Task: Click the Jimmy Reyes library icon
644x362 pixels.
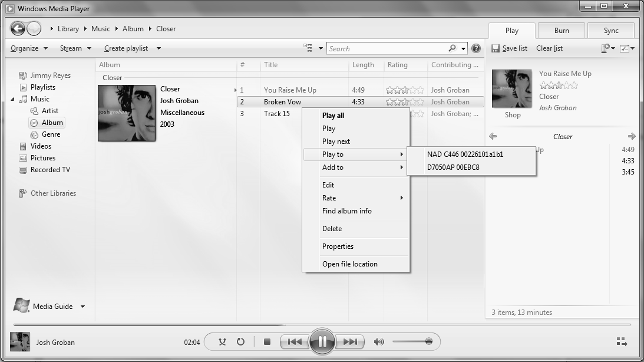Action: point(23,75)
